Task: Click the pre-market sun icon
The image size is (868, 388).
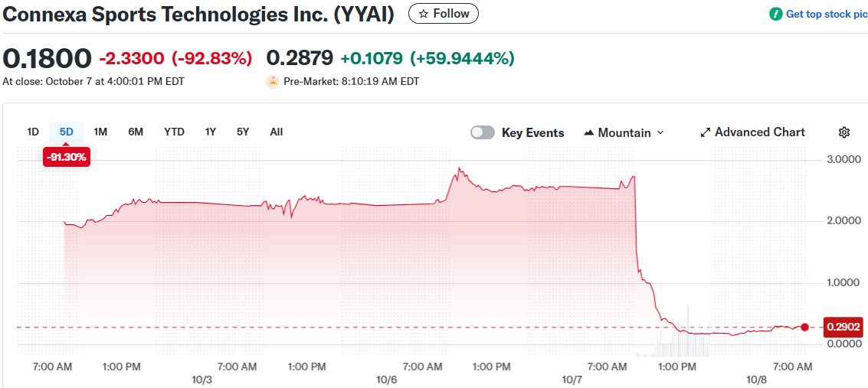Action: click(x=273, y=81)
